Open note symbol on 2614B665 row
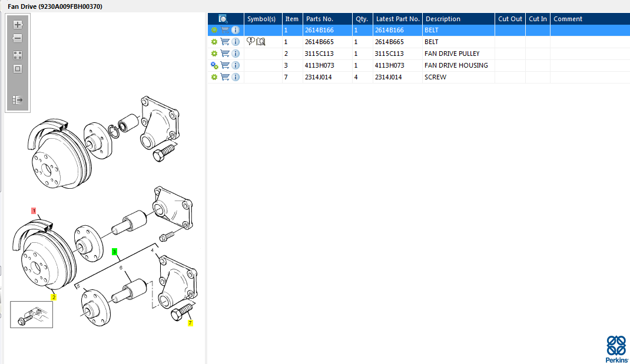This screenshot has height=364, width=630. (251, 42)
